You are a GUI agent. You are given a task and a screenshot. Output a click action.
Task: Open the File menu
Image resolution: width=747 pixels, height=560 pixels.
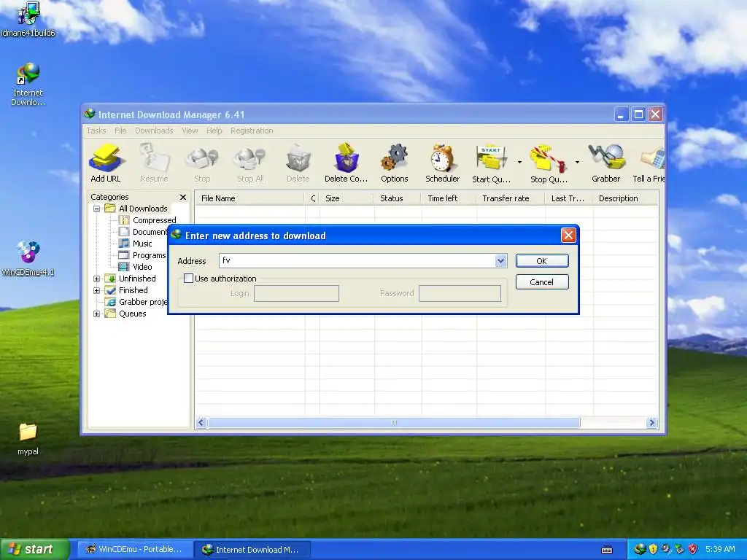tap(120, 131)
